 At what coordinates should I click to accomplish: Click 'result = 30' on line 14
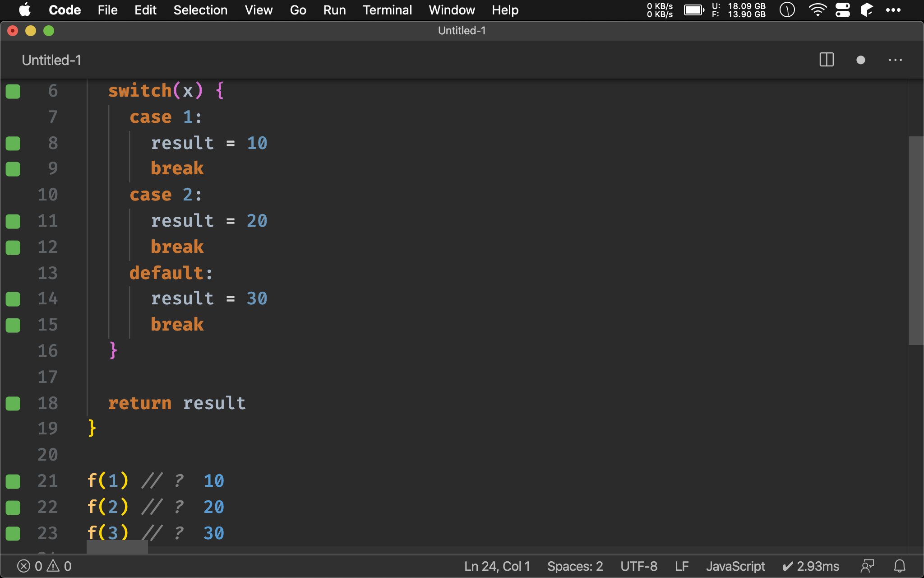(x=209, y=298)
